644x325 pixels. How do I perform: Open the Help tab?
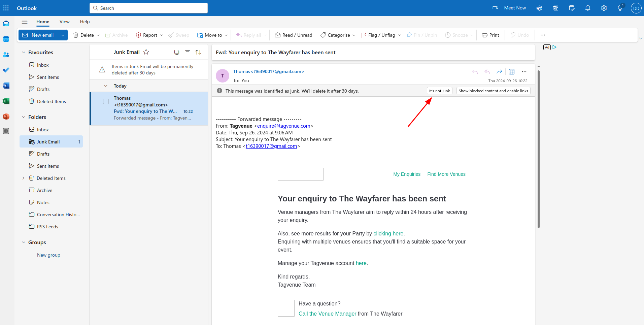pyautogui.click(x=85, y=22)
